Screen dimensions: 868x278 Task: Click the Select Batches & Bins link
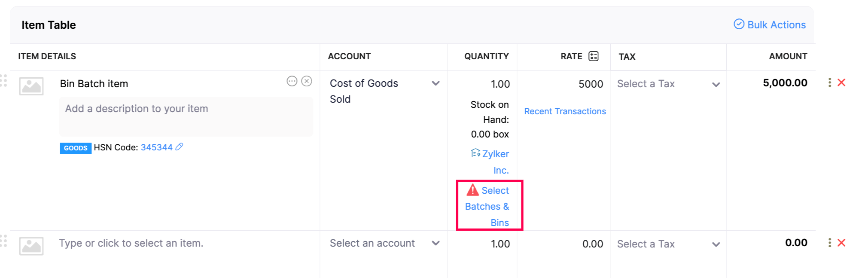[x=487, y=207]
